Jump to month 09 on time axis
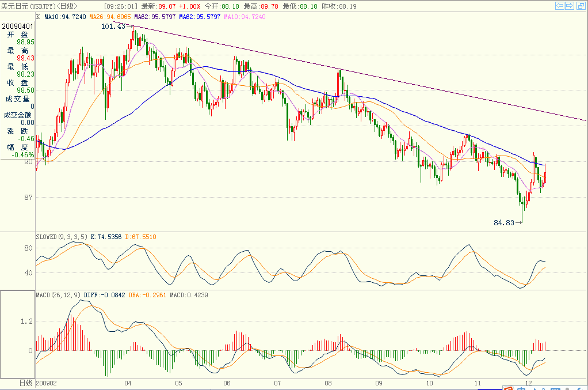The image size is (588, 390). (379, 383)
